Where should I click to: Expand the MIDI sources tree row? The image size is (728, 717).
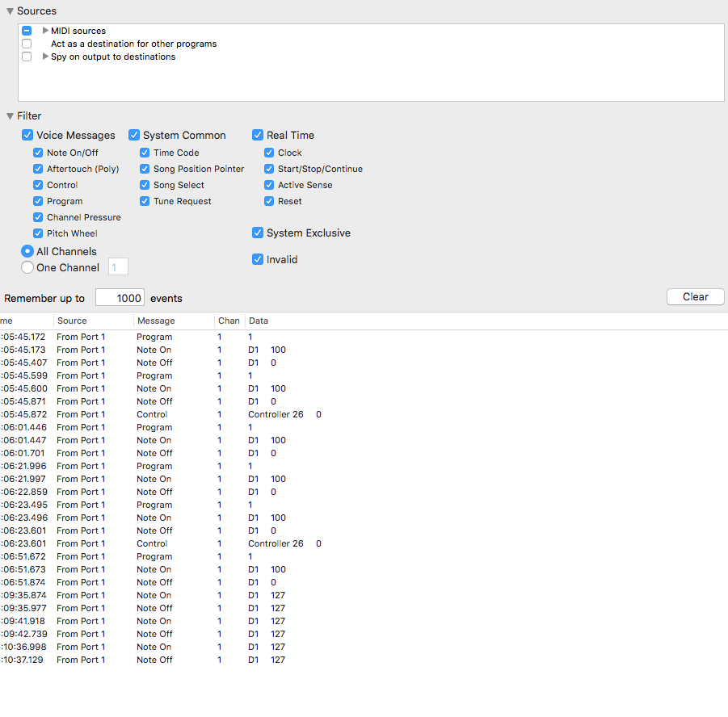click(x=45, y=31)
